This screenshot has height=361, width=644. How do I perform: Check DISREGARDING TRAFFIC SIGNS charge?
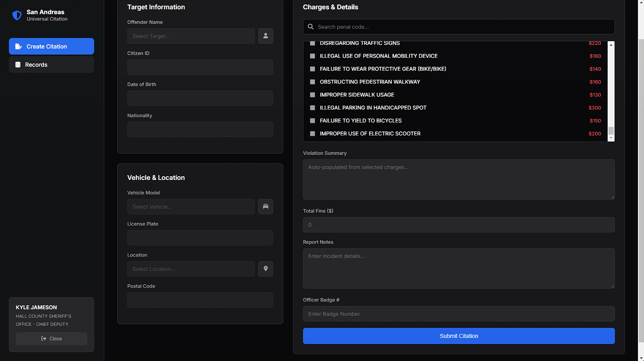pyautogui.click(x=312, y=43)
